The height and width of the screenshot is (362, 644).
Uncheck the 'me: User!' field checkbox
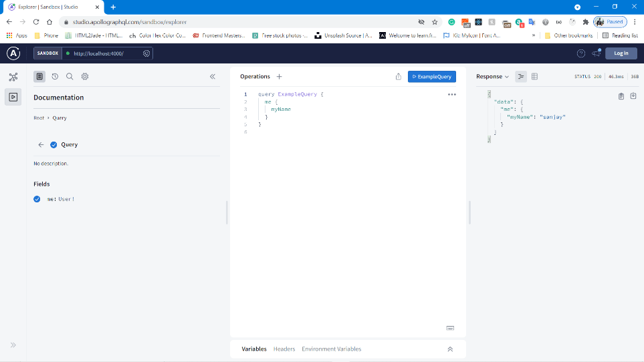pos(37,199)
